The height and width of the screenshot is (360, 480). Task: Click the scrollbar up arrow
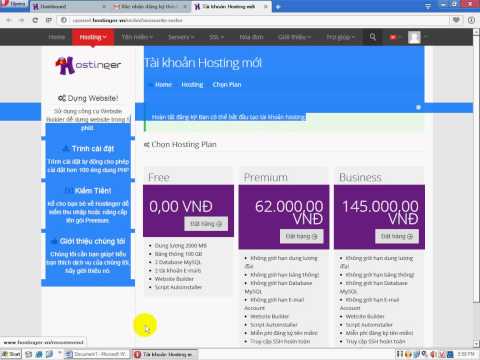tap(476, 32)
